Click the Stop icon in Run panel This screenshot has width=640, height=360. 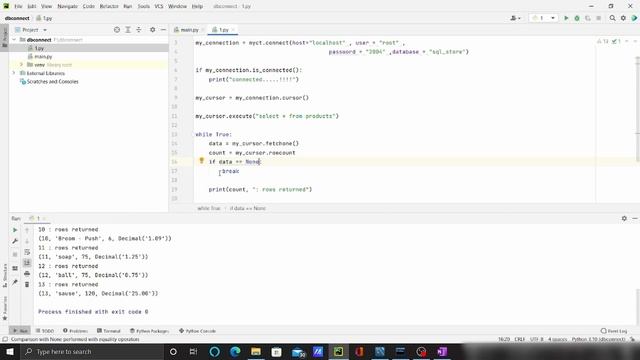click(15, 254)
